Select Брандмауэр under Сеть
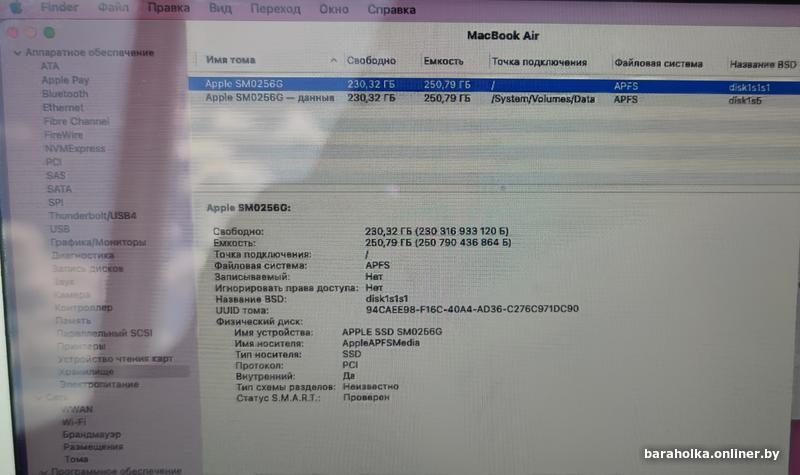 pyautogui.click(x=91, y=434)
